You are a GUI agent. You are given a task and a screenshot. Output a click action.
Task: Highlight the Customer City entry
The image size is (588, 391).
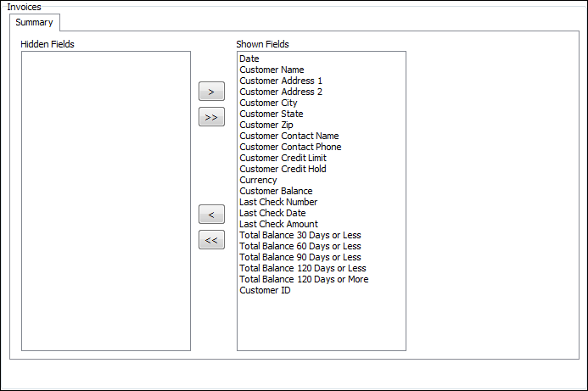pos(268,103)
